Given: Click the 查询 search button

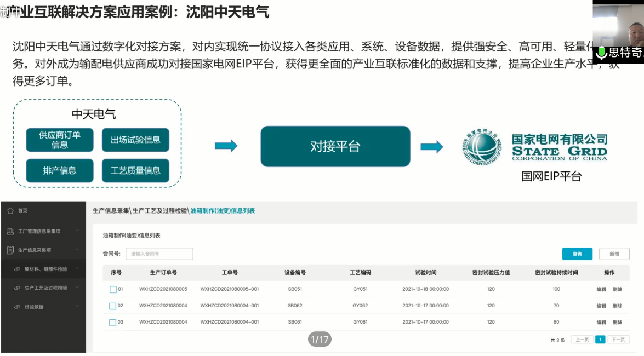Looking at the screenshot, I should 577,254.
